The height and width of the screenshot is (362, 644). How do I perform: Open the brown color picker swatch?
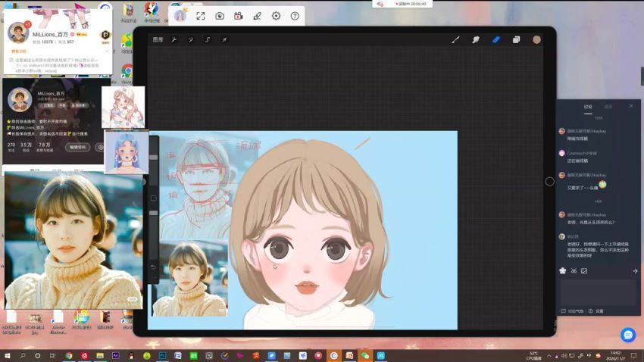point(536,39)
